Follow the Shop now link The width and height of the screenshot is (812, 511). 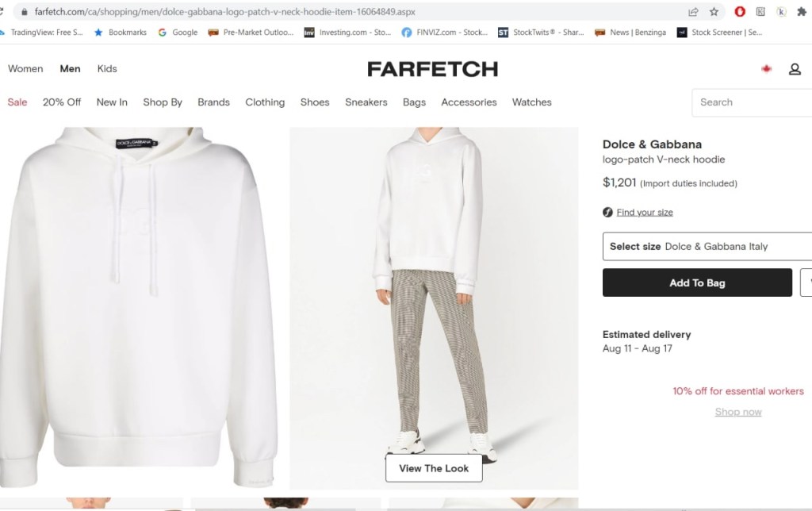(x=738, y=412)
